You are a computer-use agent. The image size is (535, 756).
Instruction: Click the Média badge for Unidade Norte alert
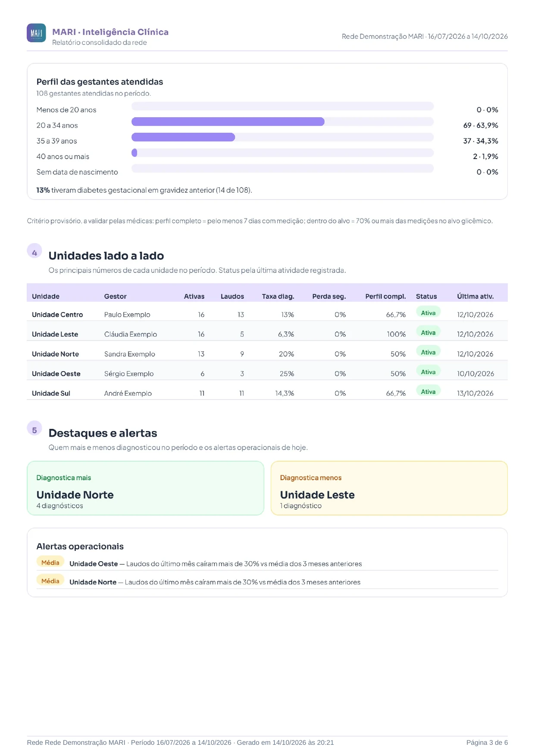tap(50, 581)
